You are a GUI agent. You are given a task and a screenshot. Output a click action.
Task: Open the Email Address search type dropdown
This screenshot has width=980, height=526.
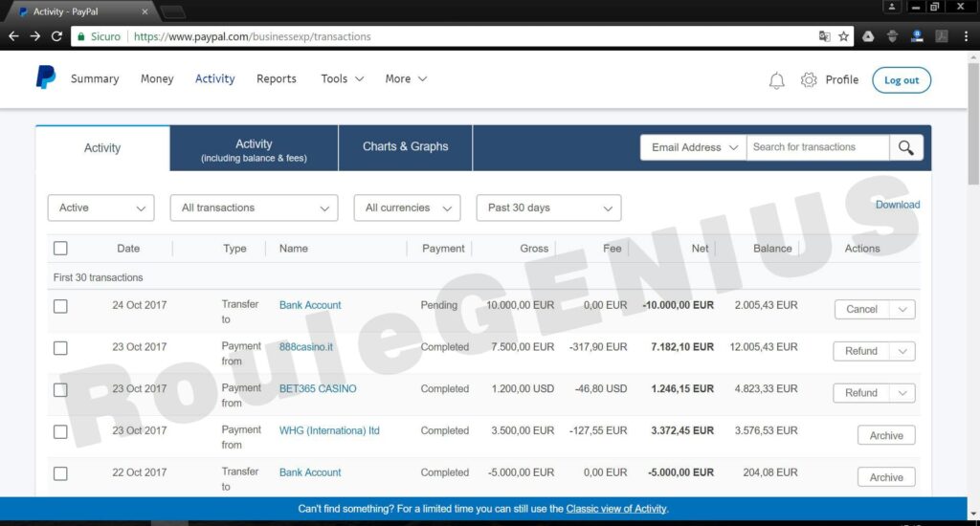click(x=693, y=147)
